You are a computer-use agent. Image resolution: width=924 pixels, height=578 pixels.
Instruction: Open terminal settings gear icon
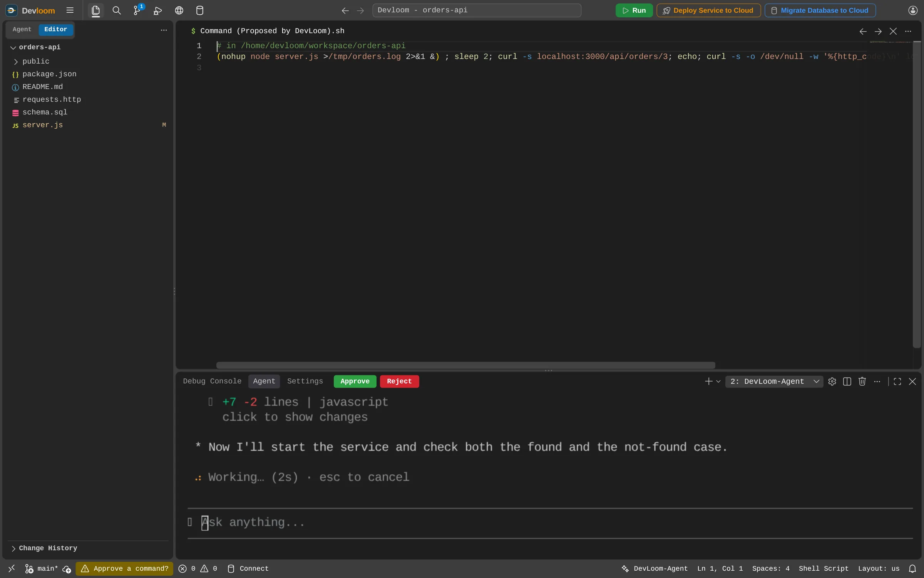[832, 381]
